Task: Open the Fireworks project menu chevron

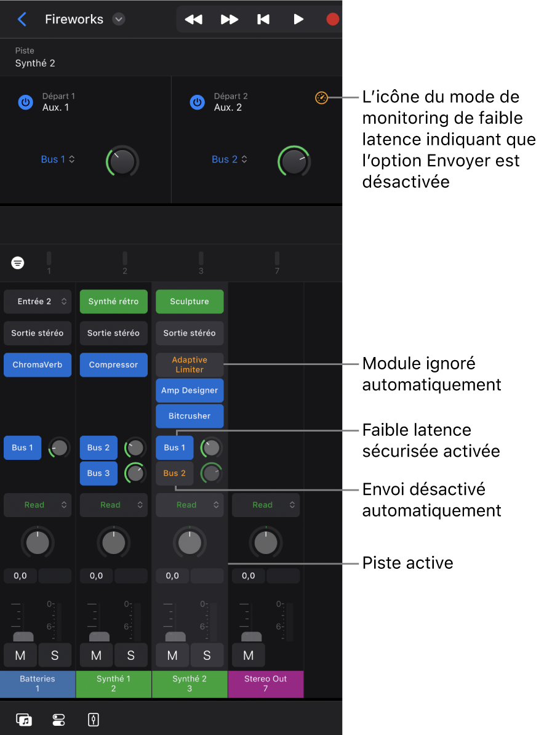Action: click(x=118, y=19)
